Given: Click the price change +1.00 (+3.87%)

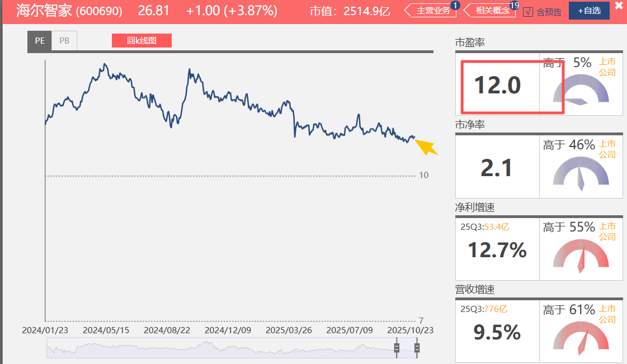Looking at the screenshot, I should (232, 11).
